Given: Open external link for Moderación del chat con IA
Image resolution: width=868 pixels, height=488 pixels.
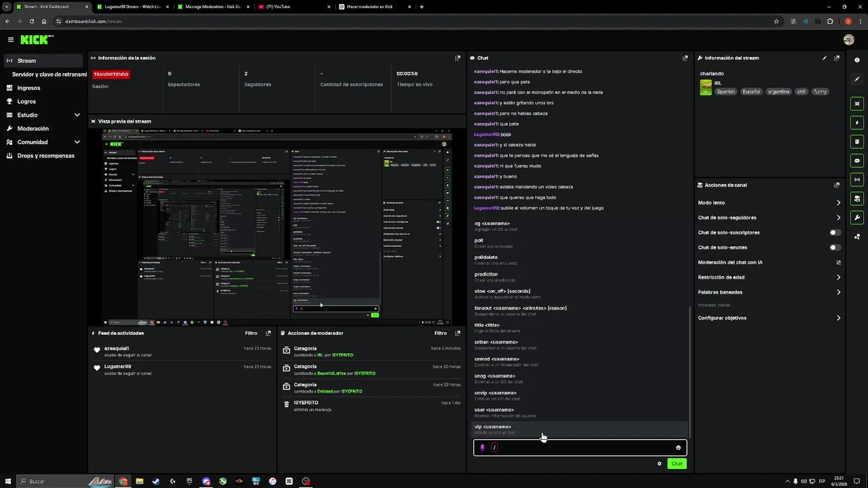Looking at the screenshot, I should (x=838, y=262).
